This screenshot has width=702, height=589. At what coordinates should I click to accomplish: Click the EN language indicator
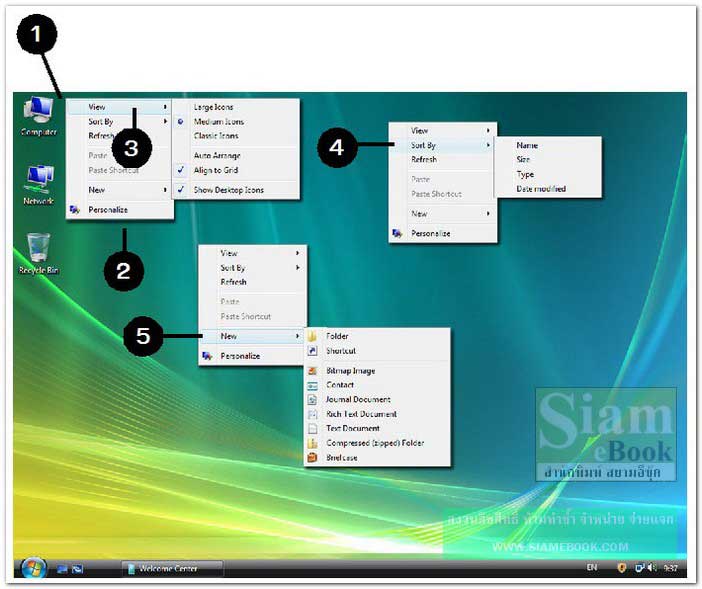[x=591, y=568]
